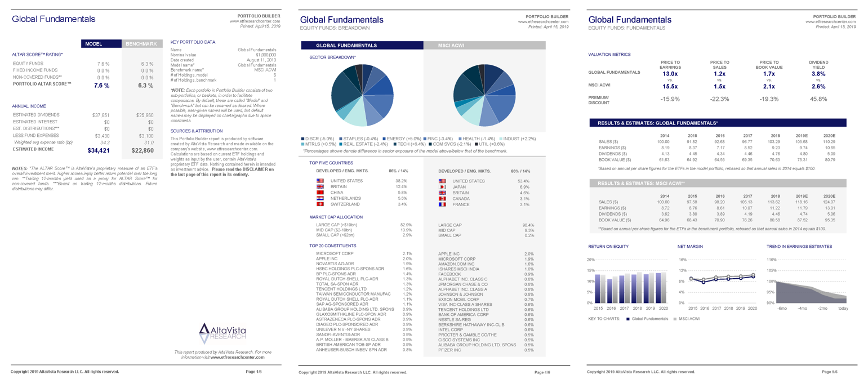The image size is (868, 379).
Task: Click the TECH legend color swatch
Action: pos(395,144)
